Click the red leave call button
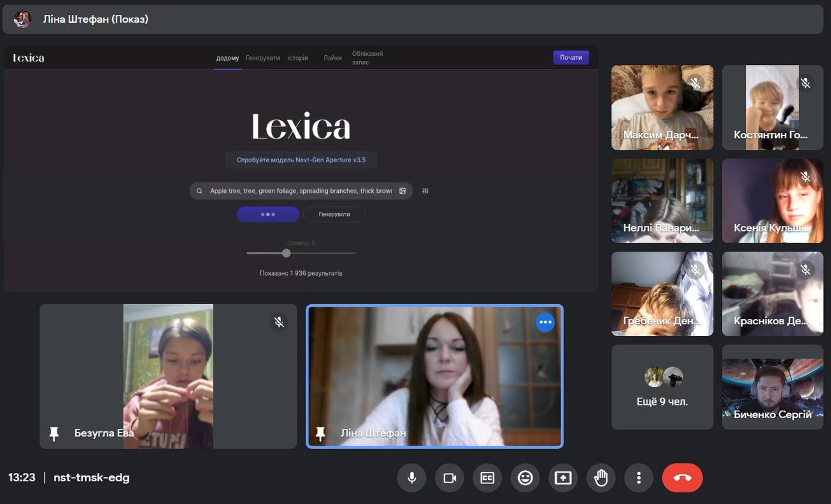This screenshot has height=504, width=831. 682,478
